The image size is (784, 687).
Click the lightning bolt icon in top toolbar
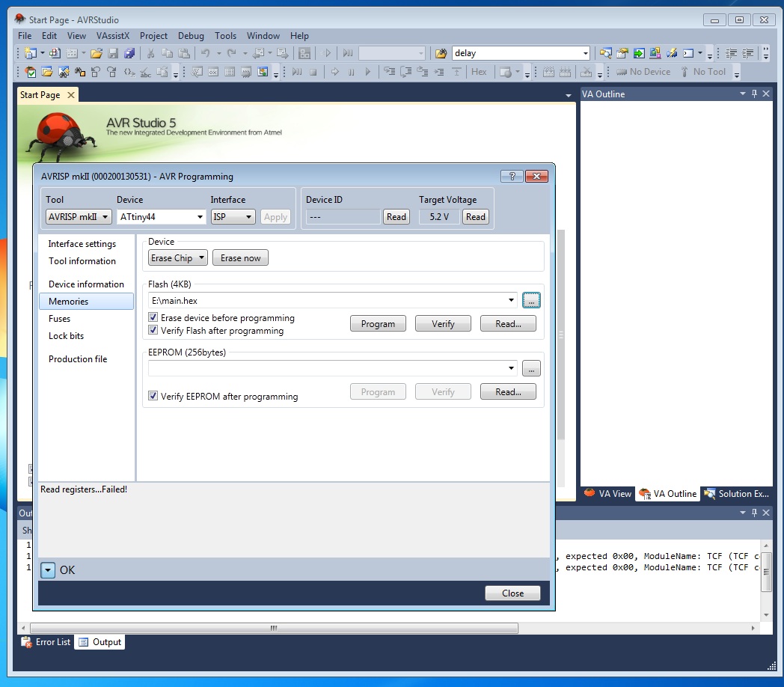[672, 53]
